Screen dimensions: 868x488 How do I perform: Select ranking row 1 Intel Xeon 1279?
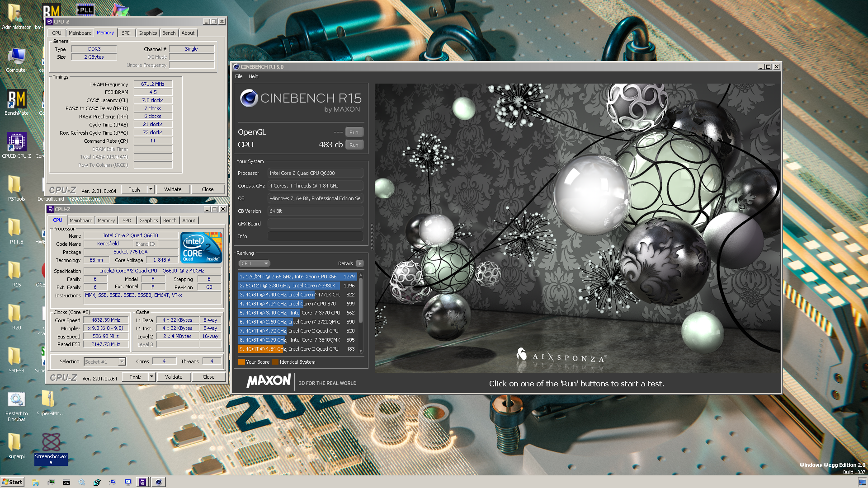tap(297, 277)
